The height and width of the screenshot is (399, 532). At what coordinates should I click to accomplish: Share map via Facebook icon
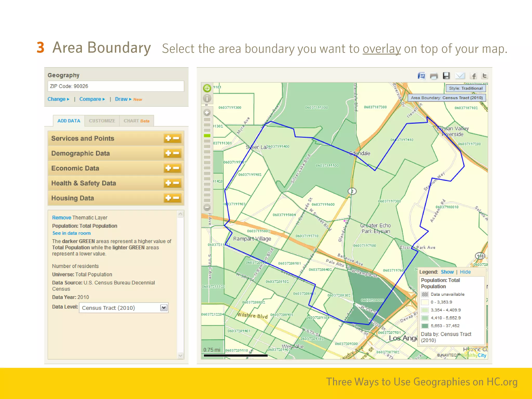tap(473, 76)
